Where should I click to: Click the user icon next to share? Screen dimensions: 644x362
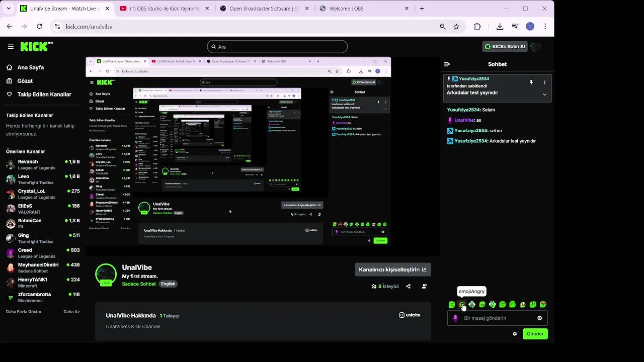(424, 287)
